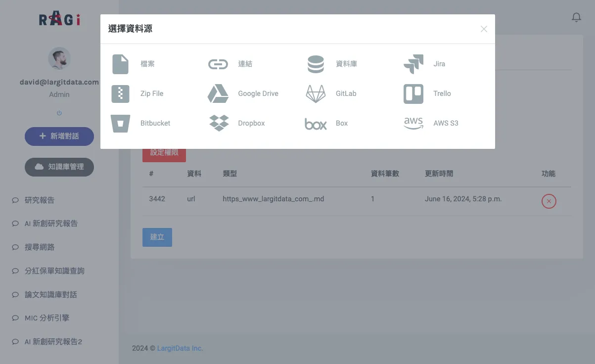
Task: Open the notifications bell
Action: 576,17
